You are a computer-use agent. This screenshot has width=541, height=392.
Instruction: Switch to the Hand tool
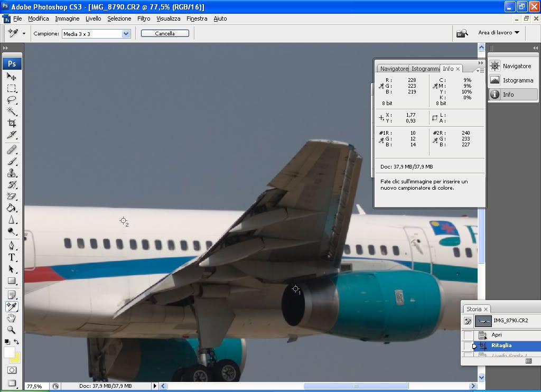point(12,318)
